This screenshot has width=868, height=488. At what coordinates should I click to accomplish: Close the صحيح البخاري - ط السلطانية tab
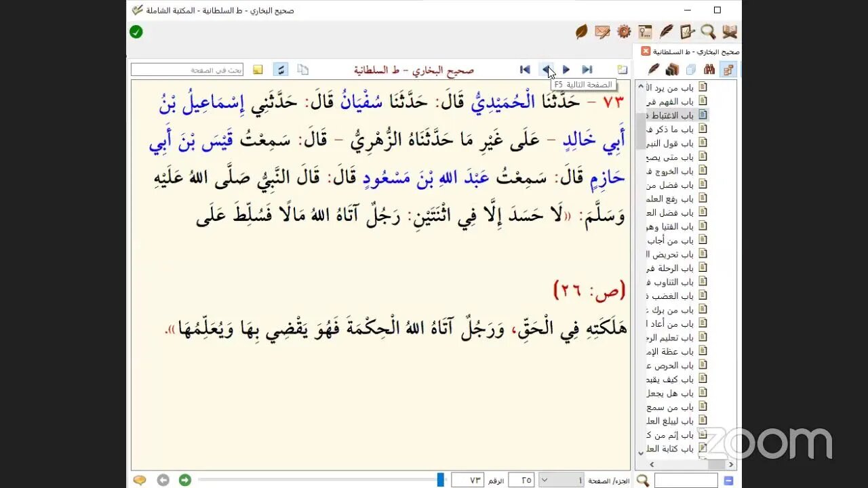646,51
